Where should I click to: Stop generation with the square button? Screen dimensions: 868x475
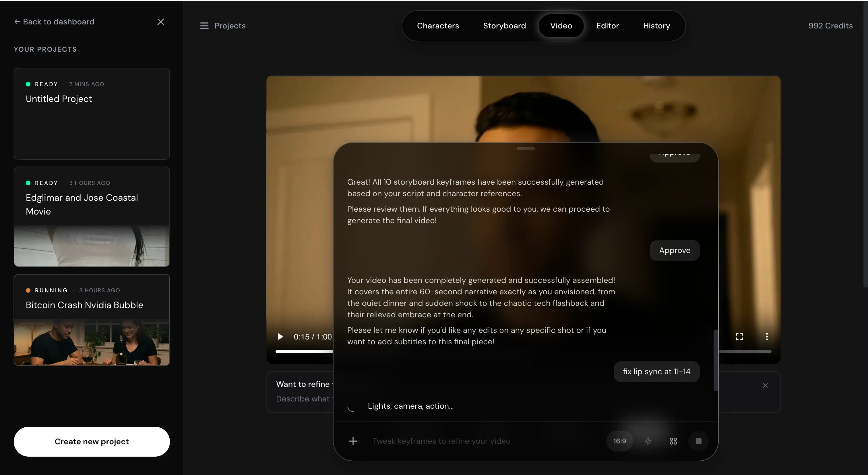pos(699,441)
